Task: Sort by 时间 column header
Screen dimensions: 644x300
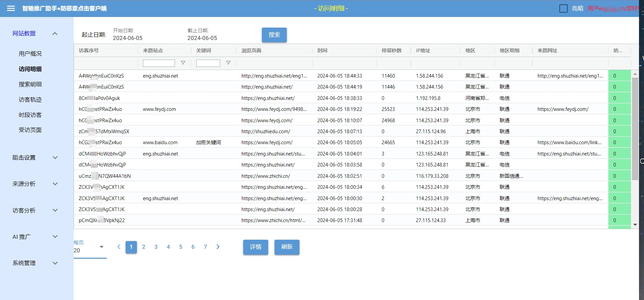Action: point(322,51)
